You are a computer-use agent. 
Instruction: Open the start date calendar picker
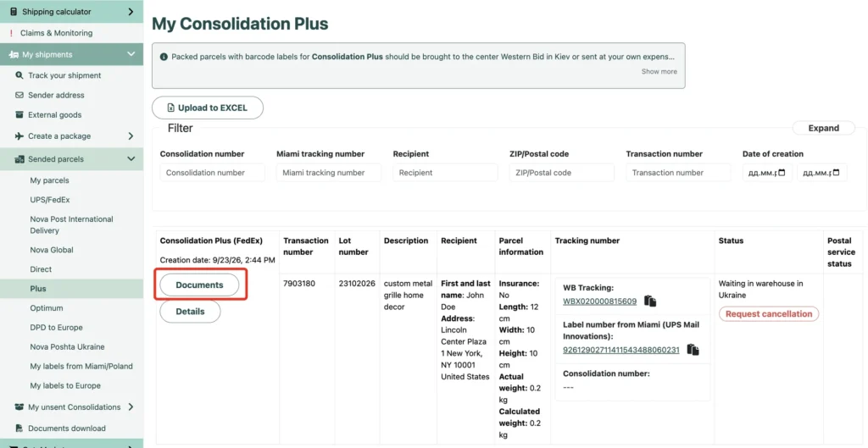tap(782, 173)
